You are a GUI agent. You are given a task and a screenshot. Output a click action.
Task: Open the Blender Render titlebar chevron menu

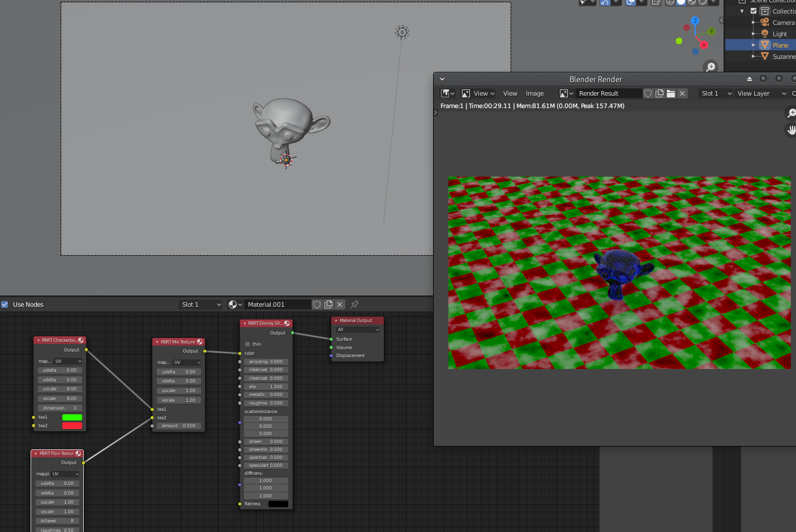tap(442, 79)
